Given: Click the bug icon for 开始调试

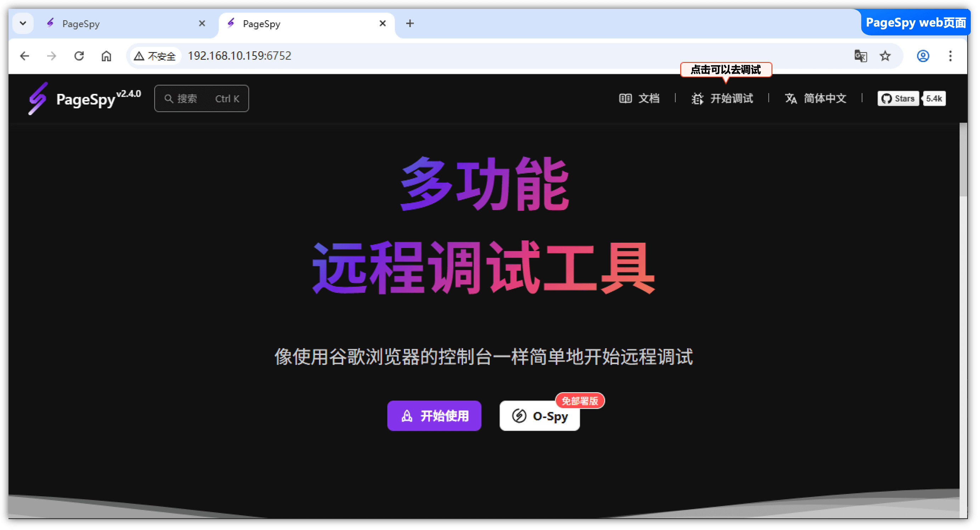Looking at the screenshot, I should (697, 98).
